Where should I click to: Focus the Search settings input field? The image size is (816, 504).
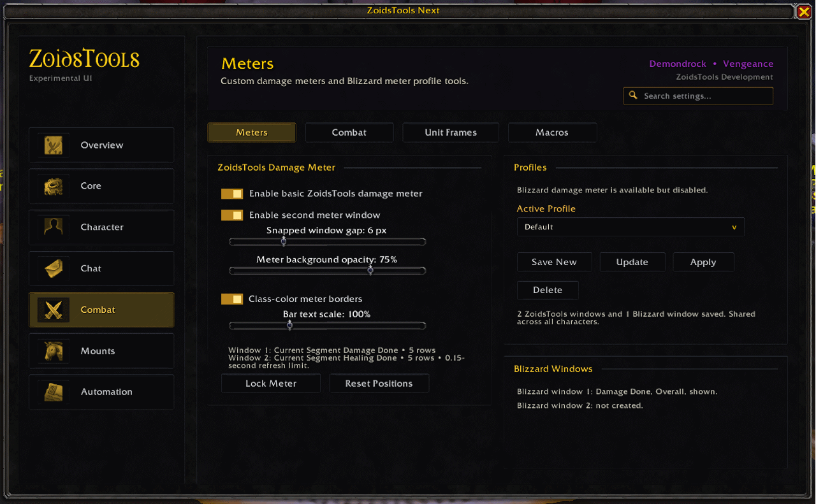pyautogui.click(x=698, y=96)
